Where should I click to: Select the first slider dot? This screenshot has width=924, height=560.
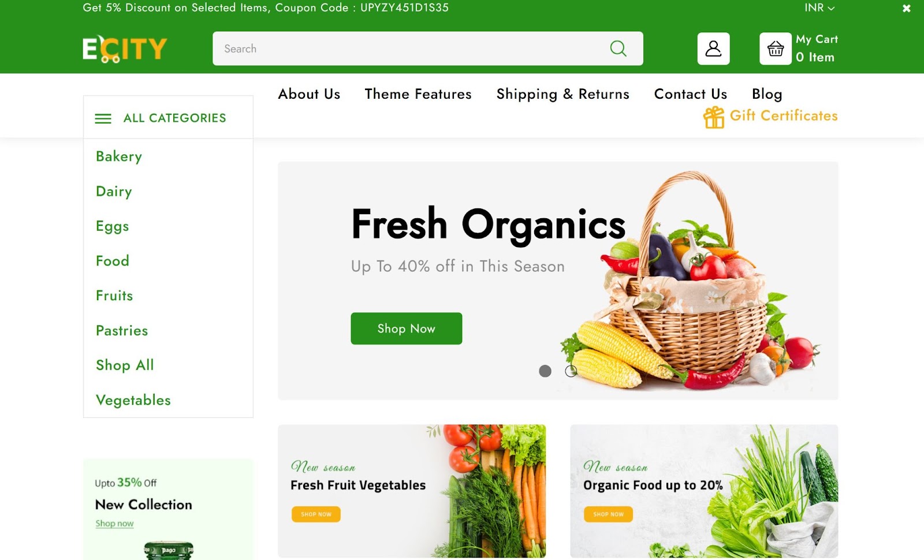coord(545,371)
